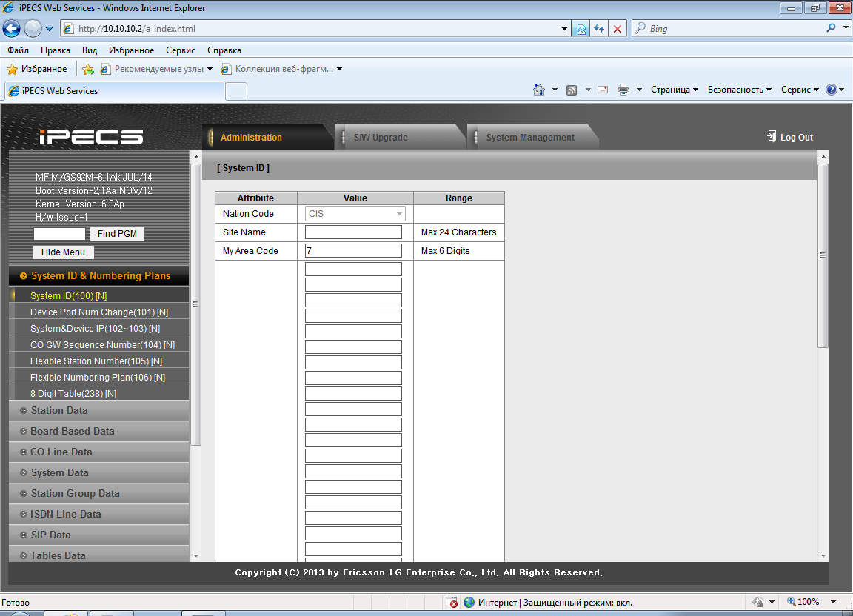
Task: Click the RSS feeds icon
Action: [x=572, y=90]
